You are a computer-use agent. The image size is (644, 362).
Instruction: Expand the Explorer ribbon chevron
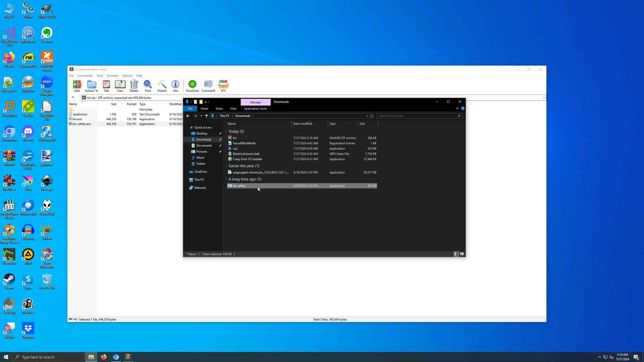[457, 109]
